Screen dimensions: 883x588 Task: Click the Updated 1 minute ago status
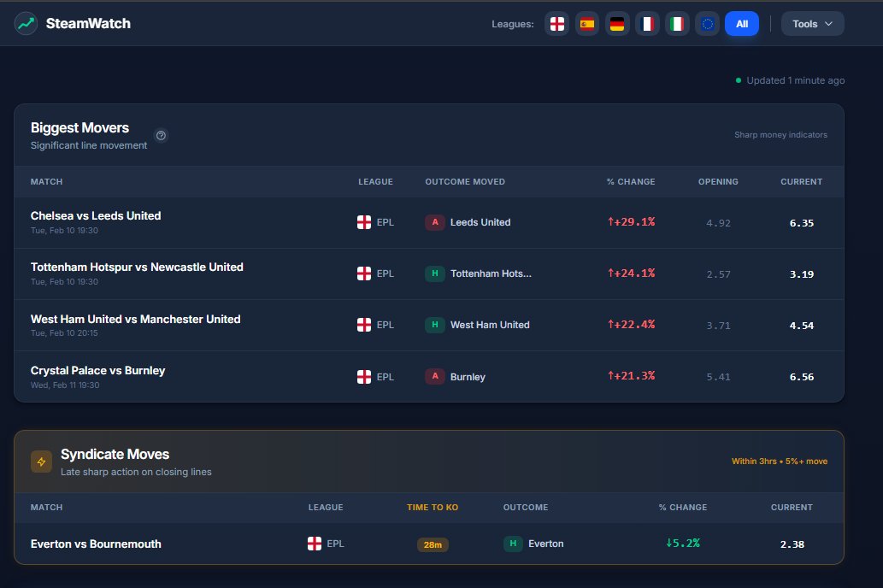click(790, 80)
